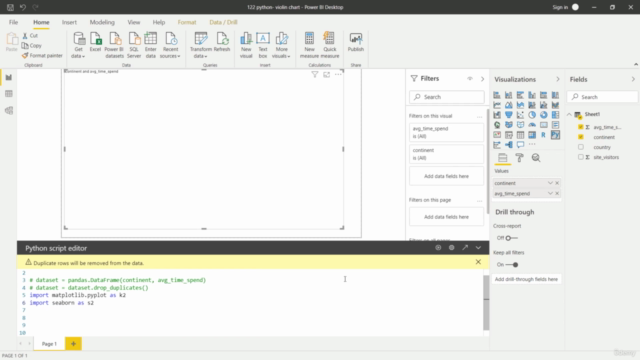The width and height of the screenshot is (640, 360).
Task: Add a new page with plus button
Action: (x=73, y=344)
